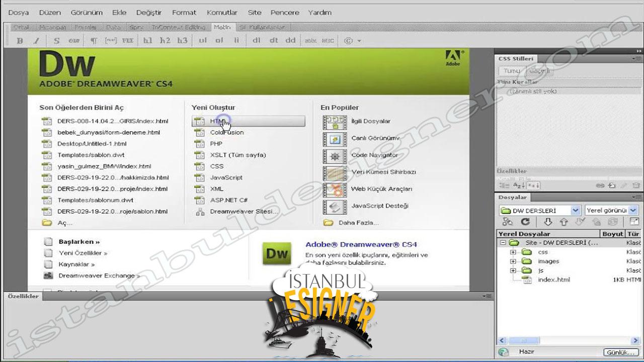Switch to the InContext Editing tab
The width and height of the screenshot is (644, 362).
[x=179, y=27]
